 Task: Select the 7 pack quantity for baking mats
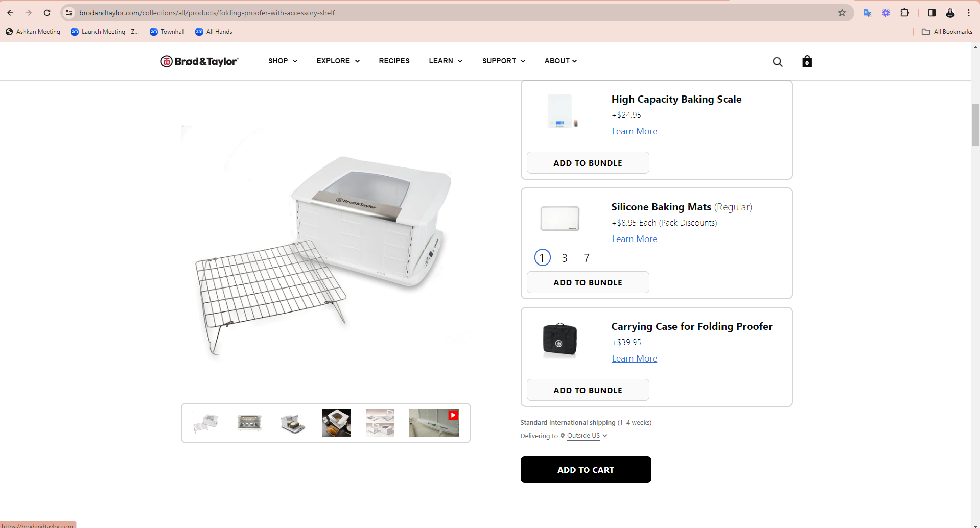coord(587,258)
